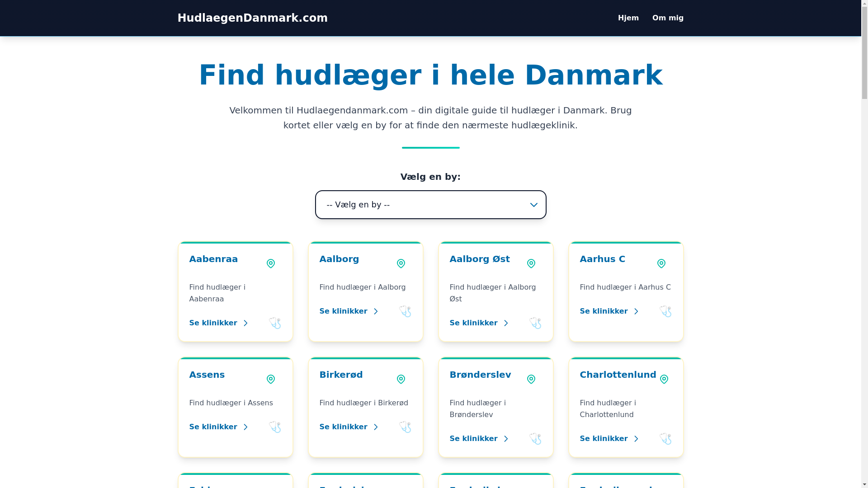Open 'Se klinikker' for Aabenraa

click(219, 323)
